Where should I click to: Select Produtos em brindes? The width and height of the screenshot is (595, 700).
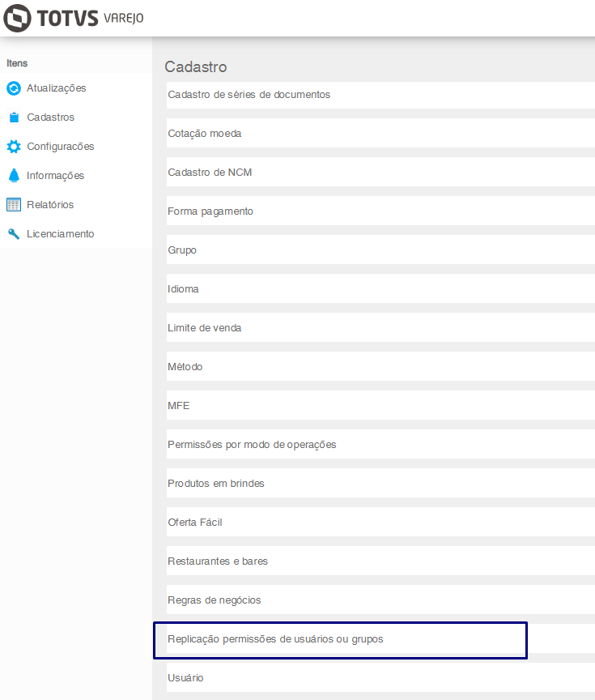pyautogui.click(x=216, y=484)
